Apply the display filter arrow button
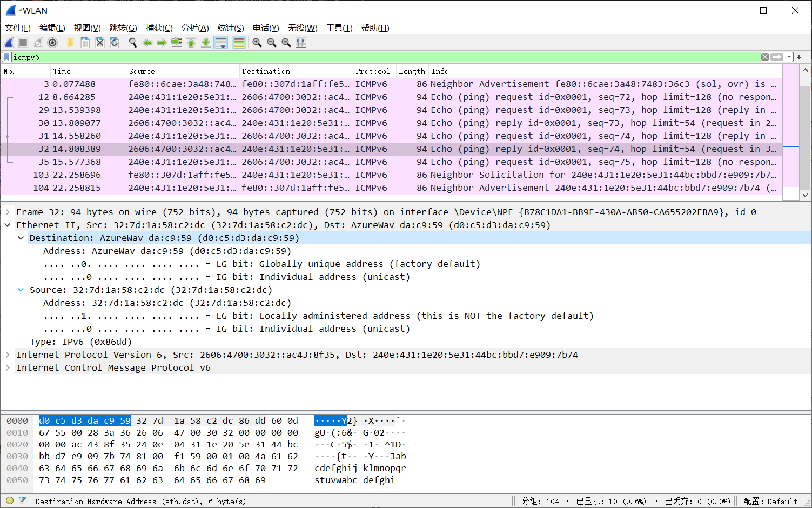This screenshot has height=508, width=812. click(x=777, y=57)
